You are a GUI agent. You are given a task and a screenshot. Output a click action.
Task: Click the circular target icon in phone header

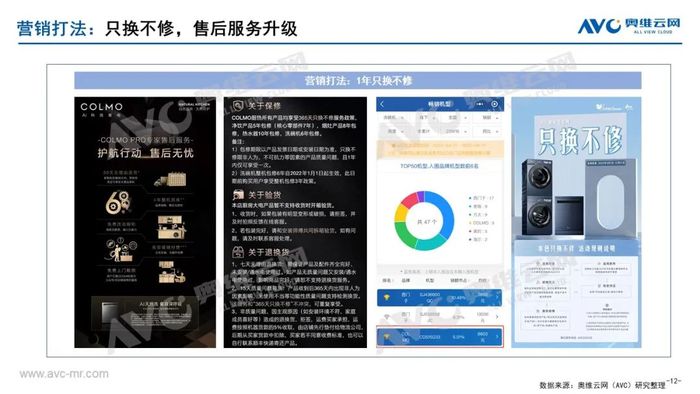pos(495,104)
